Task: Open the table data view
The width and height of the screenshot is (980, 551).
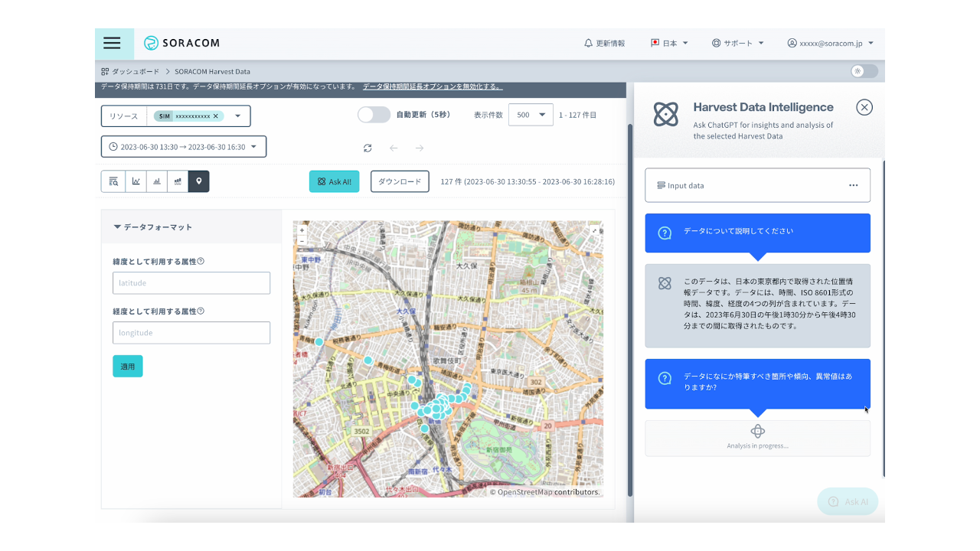Action: (113, 181)
